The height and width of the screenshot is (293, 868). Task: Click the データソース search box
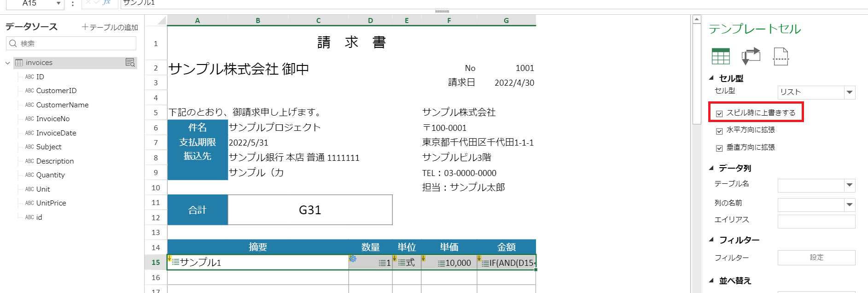[x=71, y=43]
